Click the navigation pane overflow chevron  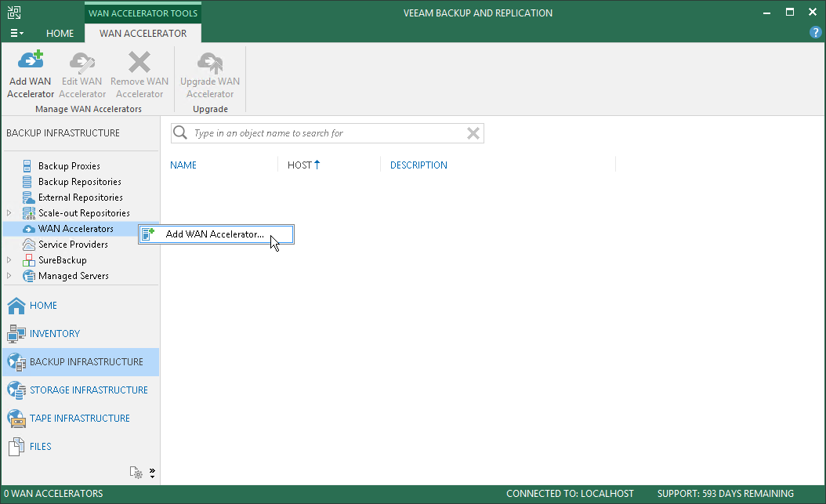tap(152, 473)
